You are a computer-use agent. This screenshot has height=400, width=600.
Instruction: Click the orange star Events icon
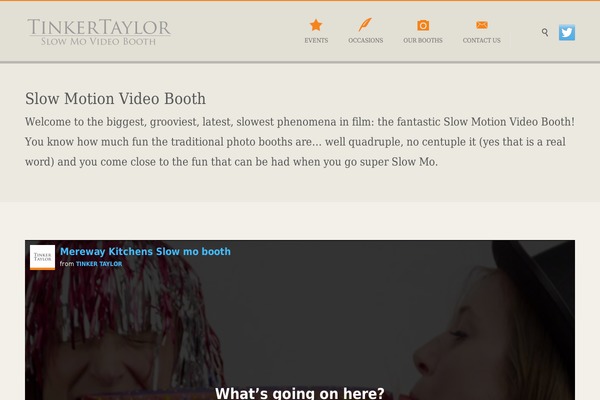coord(316,25)
